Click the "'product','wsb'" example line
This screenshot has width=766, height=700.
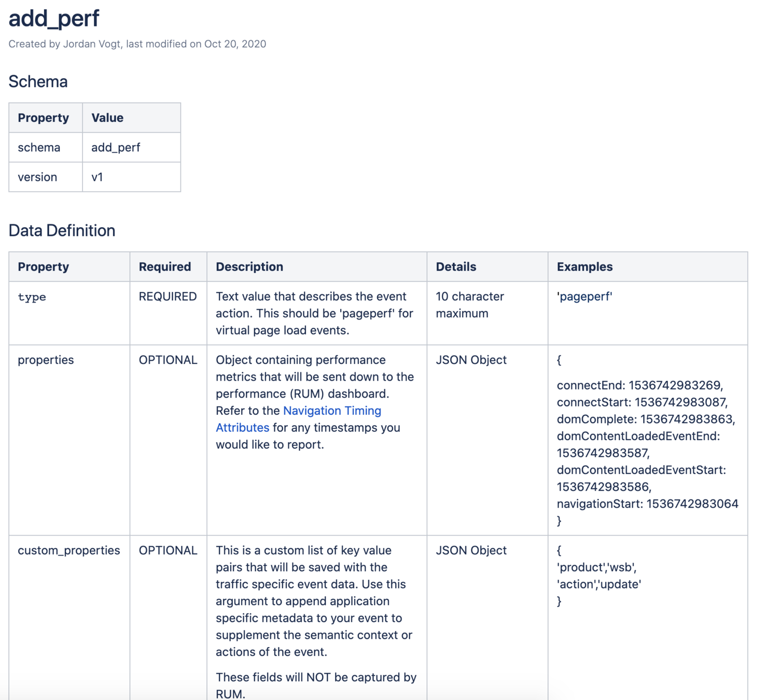tap(596, 567)
